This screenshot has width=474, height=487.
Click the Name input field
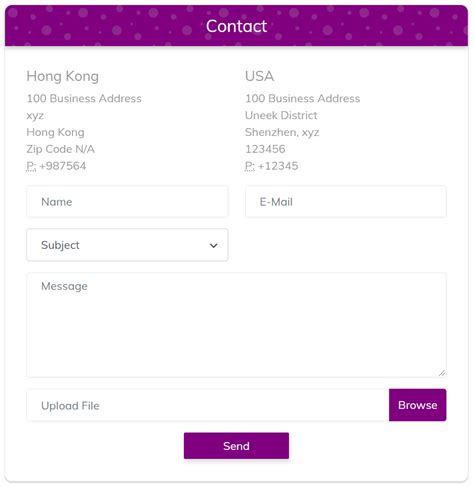click(127, 202)
